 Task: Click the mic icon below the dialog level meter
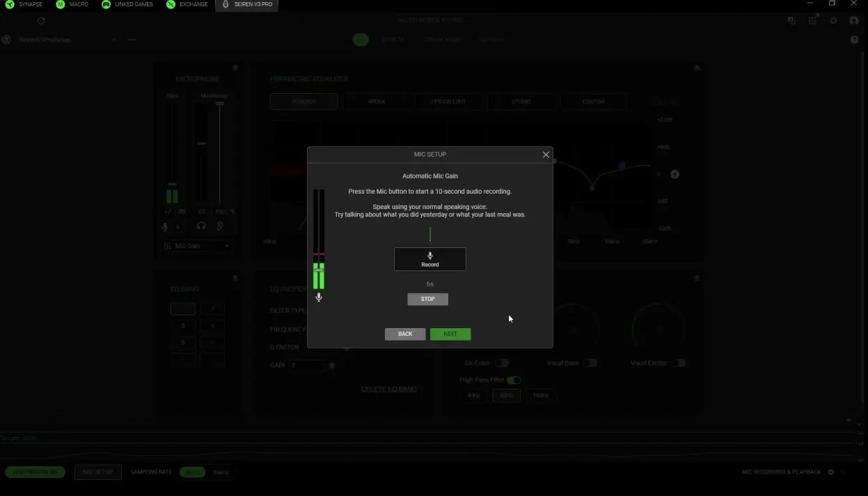[x=319, y=297]
